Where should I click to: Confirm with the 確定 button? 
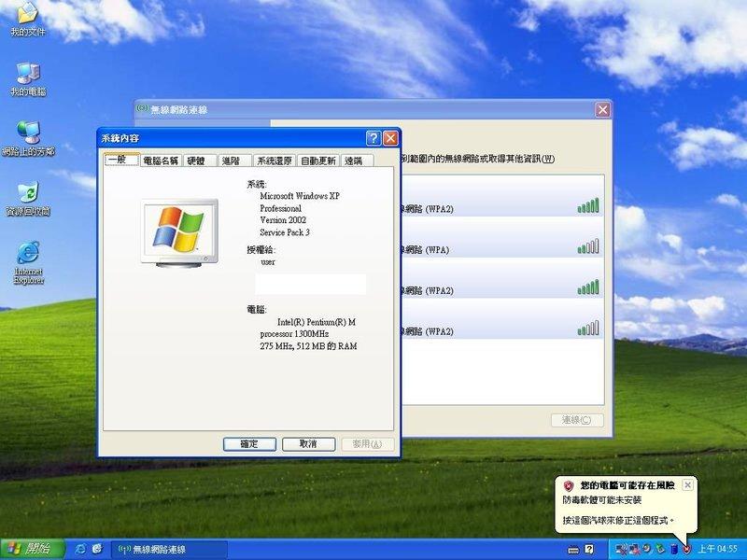point(249,444)
